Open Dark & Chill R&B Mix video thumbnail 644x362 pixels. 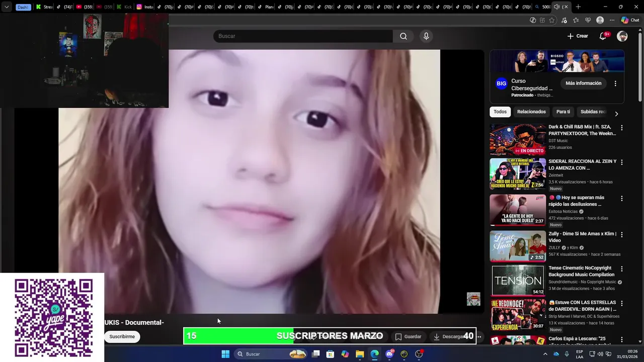click(x=518, y=140)
